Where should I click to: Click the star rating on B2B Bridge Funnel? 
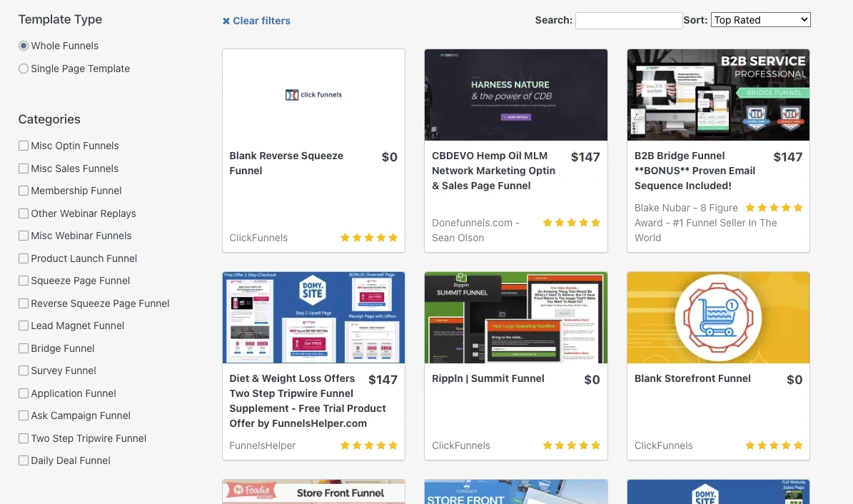click(774, 208)
